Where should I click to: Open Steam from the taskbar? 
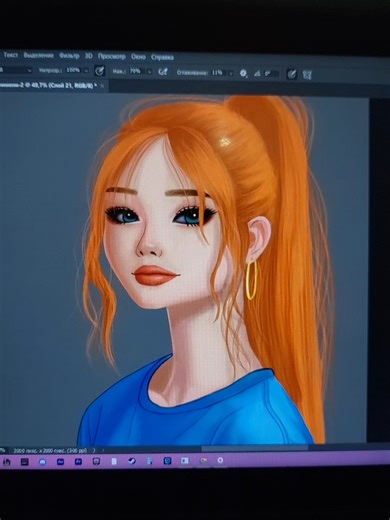pos(132,461)
